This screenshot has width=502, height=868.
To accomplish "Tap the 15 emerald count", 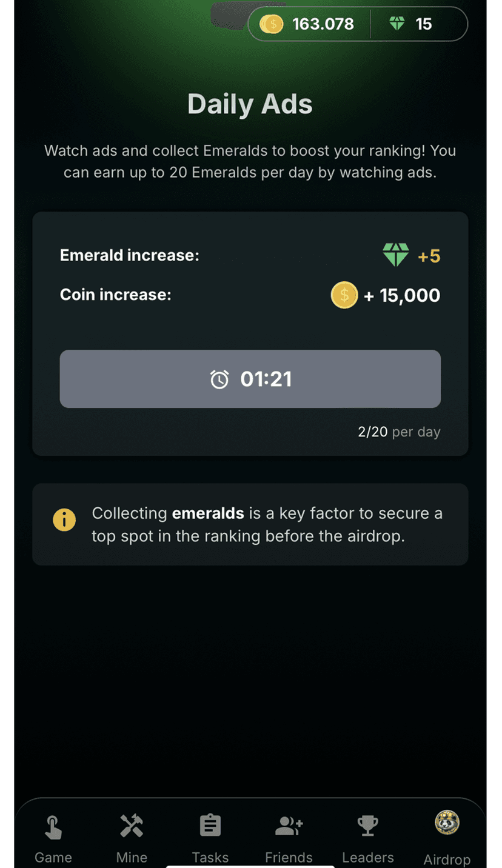I will click(x=424, y=24).
